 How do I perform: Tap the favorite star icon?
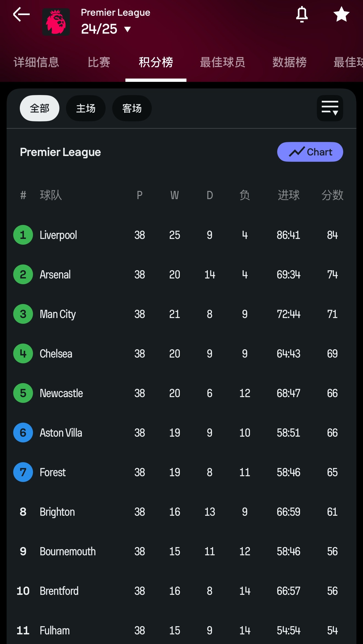coord(341,14)
